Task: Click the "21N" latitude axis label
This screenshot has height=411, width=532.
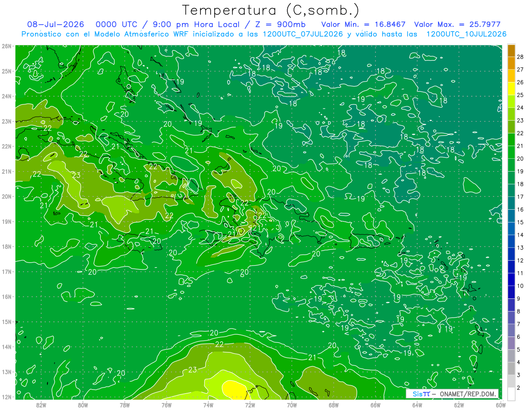Action: [7, 171]
